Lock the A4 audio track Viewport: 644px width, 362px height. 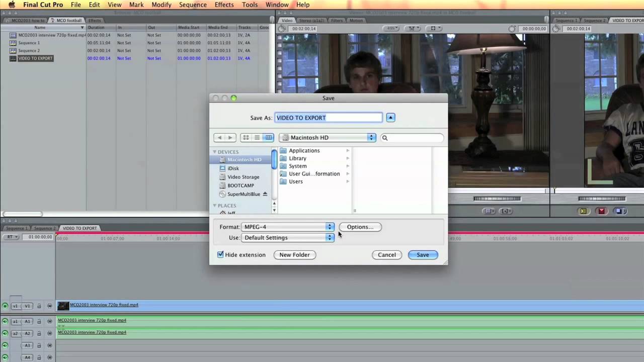point(39,357)
